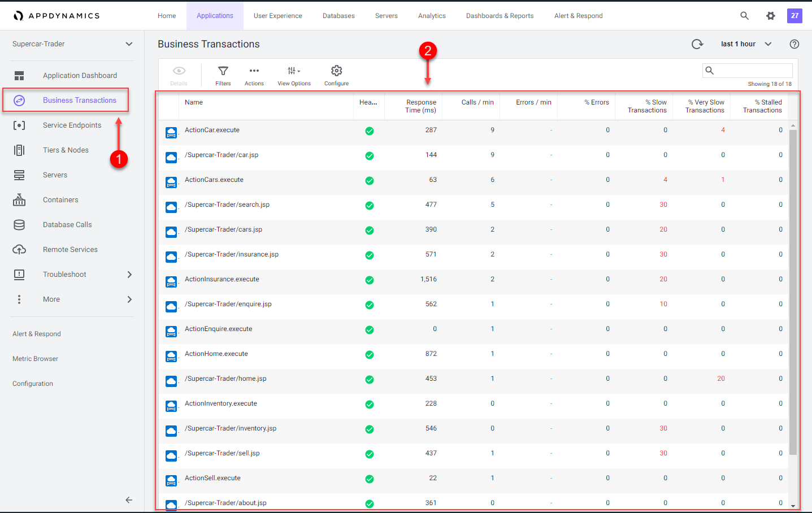Click the ActionHome.execute transaction type icon
This screenshot has height=513, width=812.
[171, 357]
